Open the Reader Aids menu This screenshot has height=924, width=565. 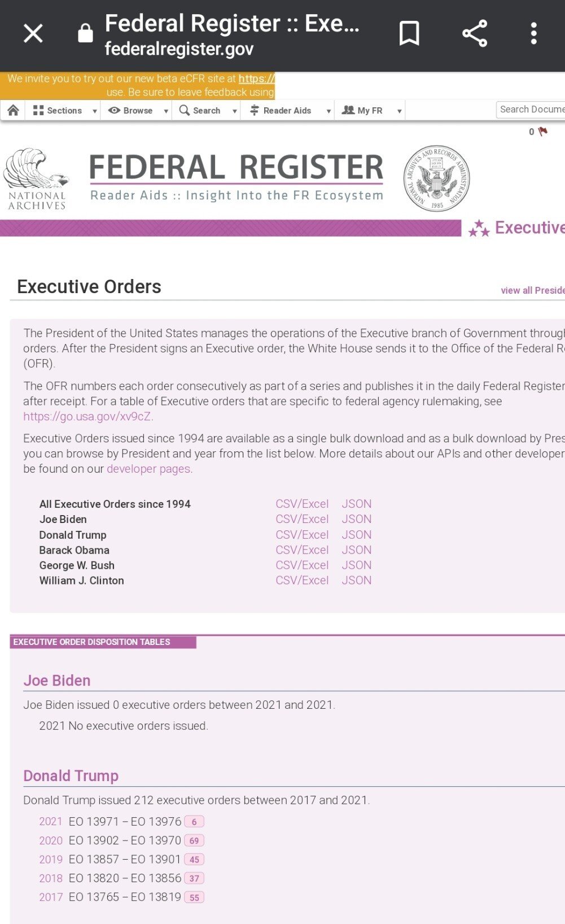pyautogui.click(x=287, y=111)
